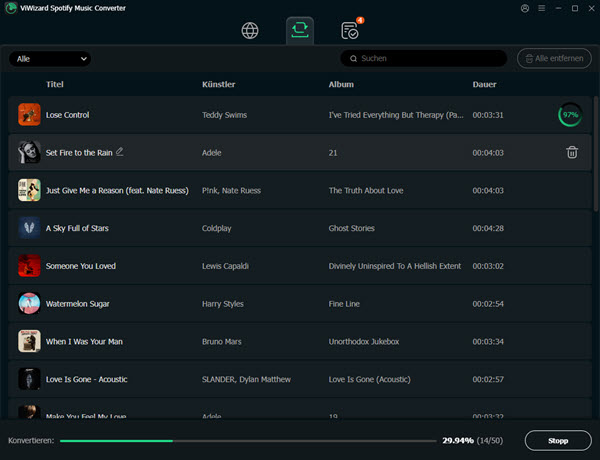600x460 pixels.
Task: Click the Set Fire to the Rain cover thumbnail
Action: 29,152
